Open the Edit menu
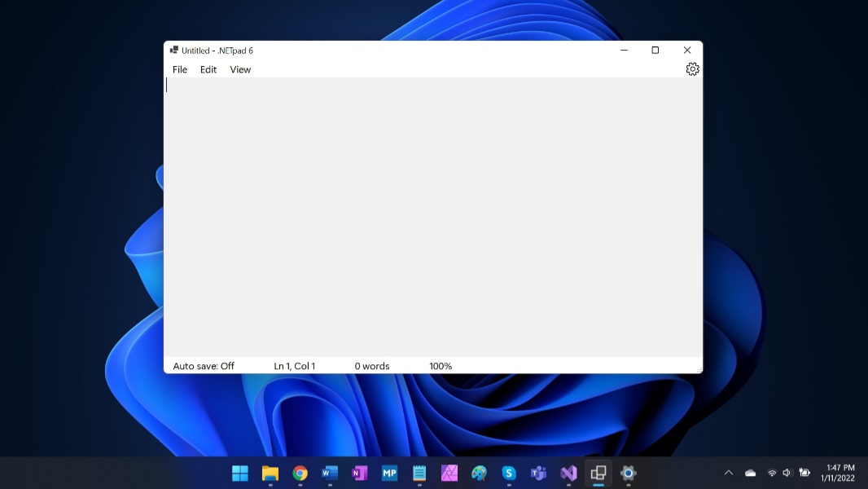The image size is (868, 489). click(208, 70)
